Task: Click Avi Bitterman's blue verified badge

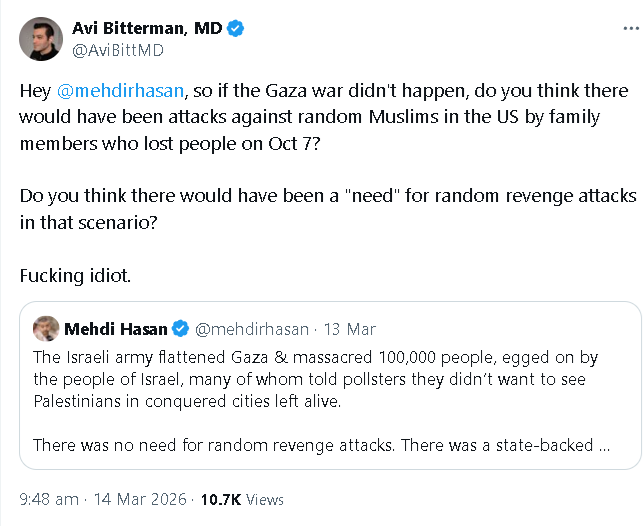Action: pos(235,28)
